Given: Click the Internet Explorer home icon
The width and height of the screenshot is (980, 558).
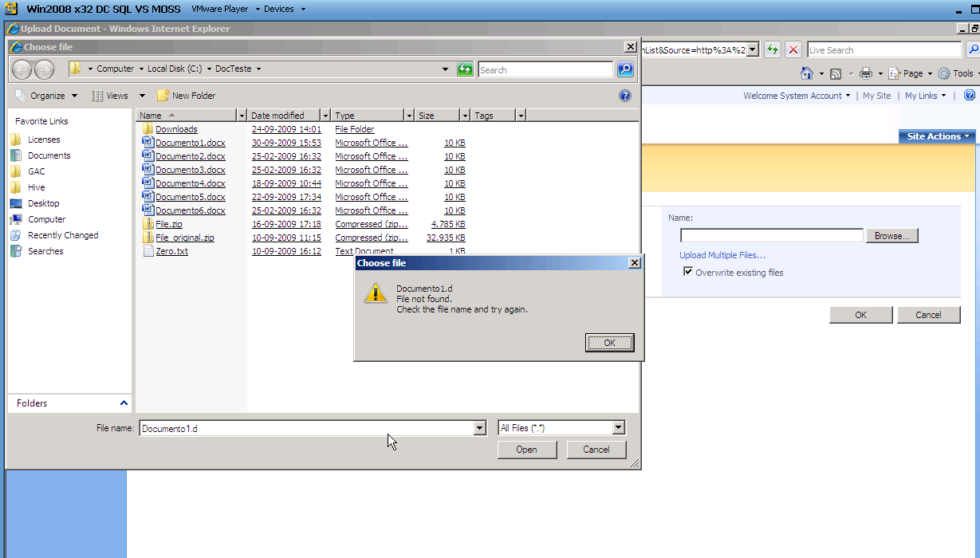Looking at the screenshot, I should click(807, 73).
